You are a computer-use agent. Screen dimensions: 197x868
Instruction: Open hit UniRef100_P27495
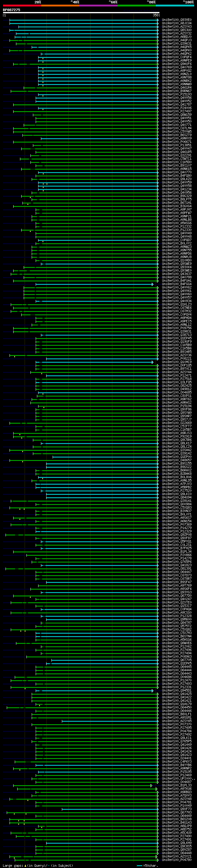pos(177,728)
